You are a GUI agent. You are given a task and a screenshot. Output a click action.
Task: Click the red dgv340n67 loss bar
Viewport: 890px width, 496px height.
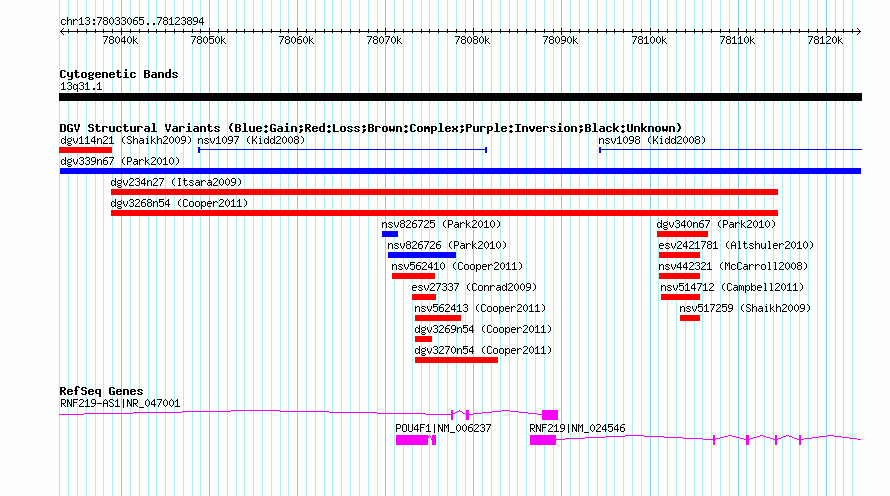[x=682, y=234]
